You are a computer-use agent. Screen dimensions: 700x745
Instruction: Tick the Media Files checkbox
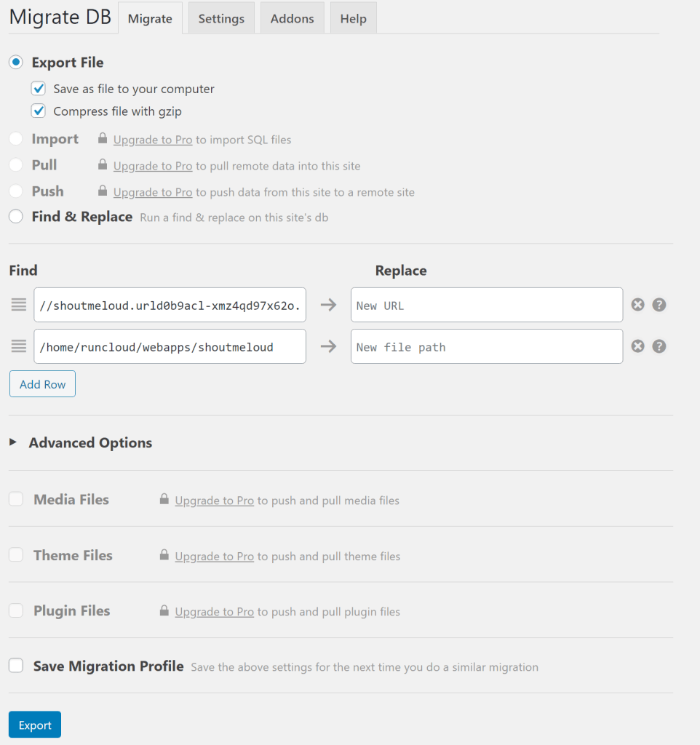pyautogui.click(x=16, y=499)
